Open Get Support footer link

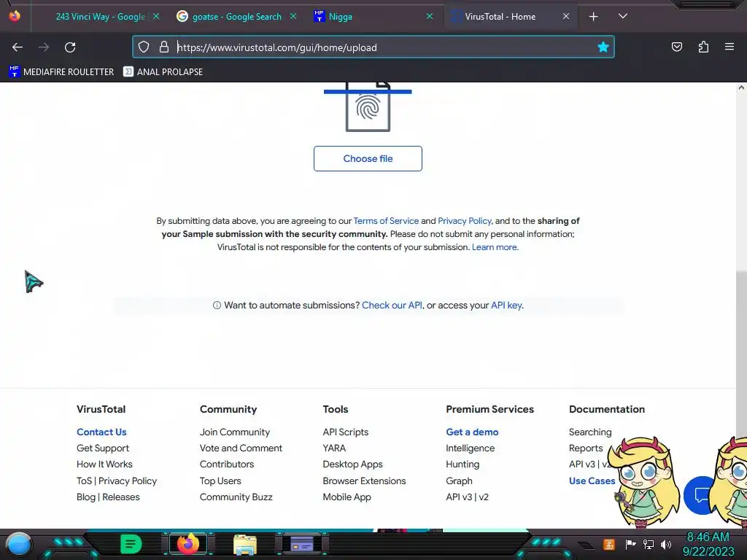point(103,448)
